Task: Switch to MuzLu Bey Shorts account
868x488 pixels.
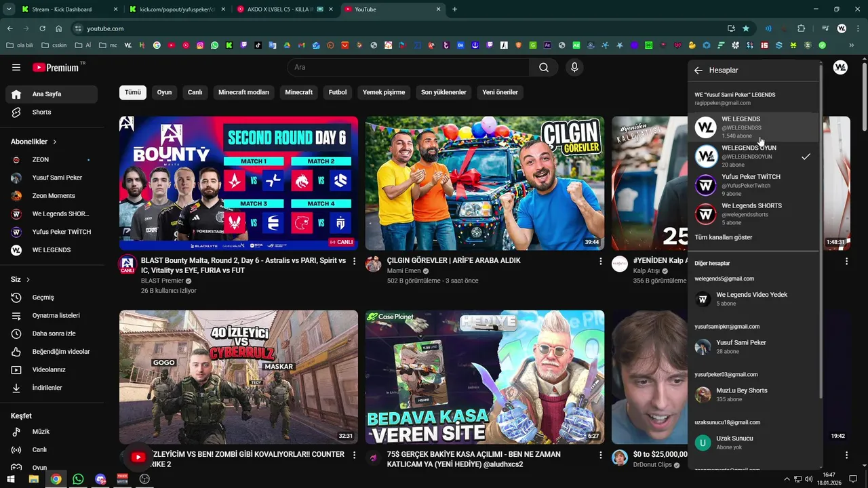Action: pos(753,394)
